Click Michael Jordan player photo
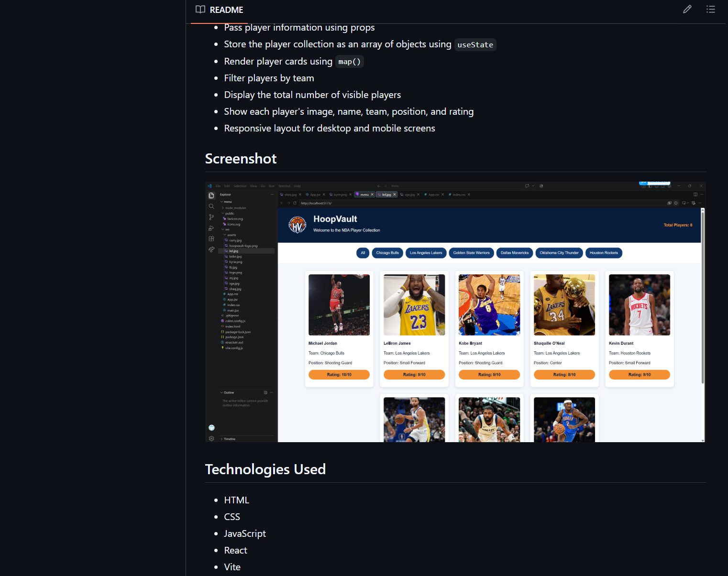The image size is (728, 576). tap(339, 305)
